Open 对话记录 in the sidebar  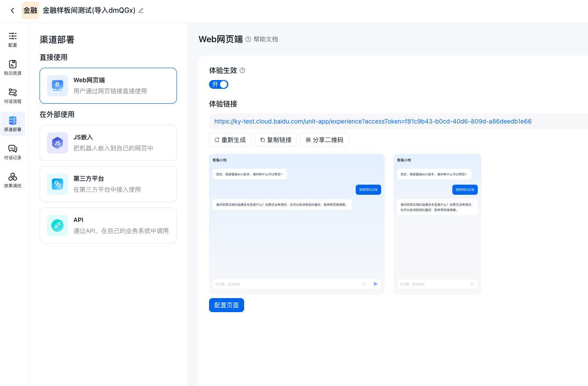(13, 152)
